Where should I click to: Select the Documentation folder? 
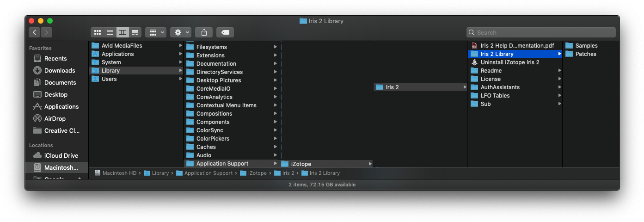coord(231,63)
